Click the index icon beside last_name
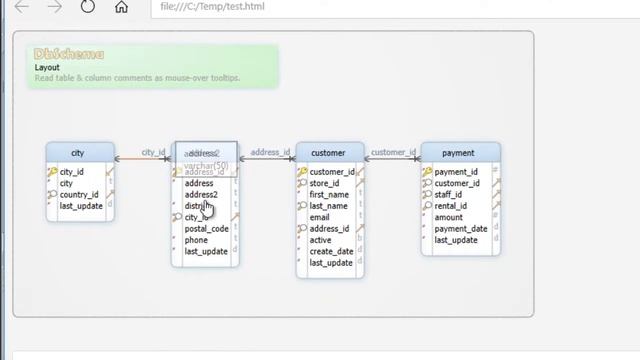Screen dimensions: 640x360 click(302, 206)
